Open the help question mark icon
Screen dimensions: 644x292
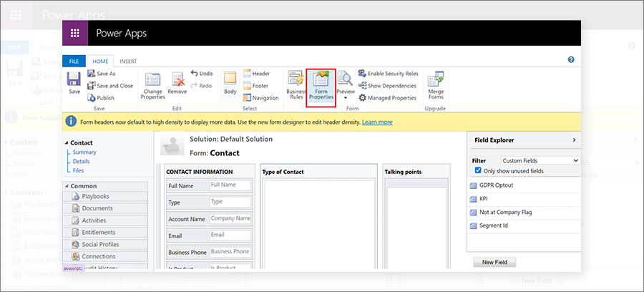pyautogui.click(x=571, y=59)
